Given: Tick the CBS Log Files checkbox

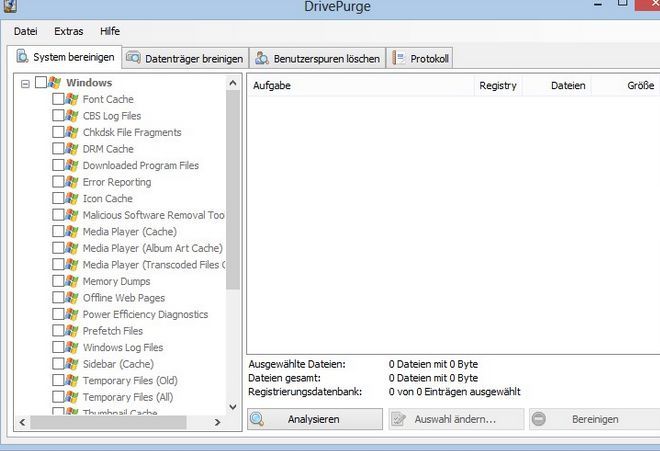Looking at the screenshot, I should coord(58,115).
